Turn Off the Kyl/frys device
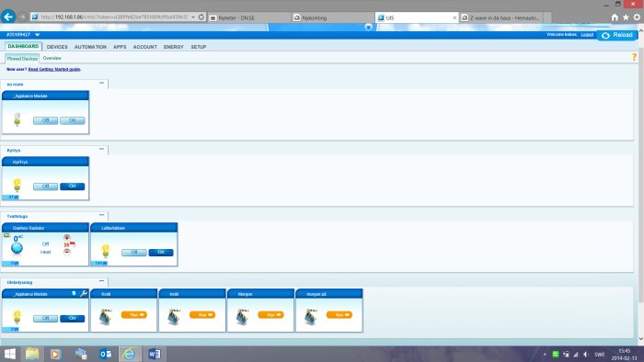Viewport: 644px width, 362px height. 45,187
